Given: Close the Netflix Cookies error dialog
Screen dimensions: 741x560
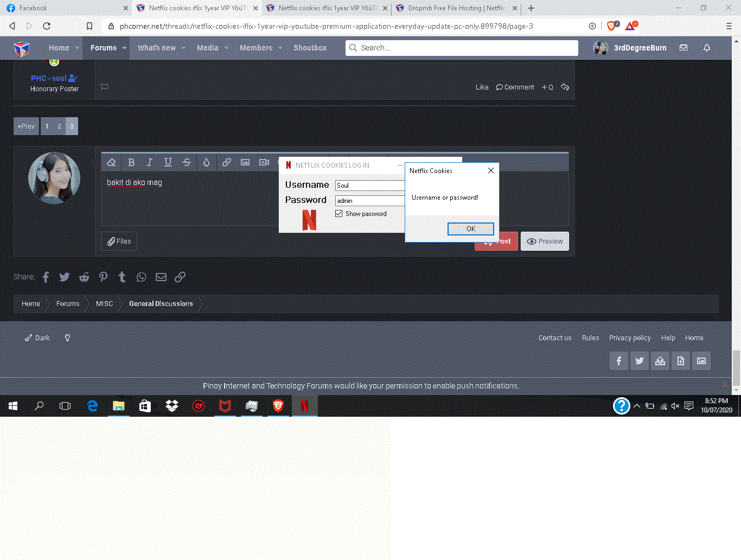Looking at the screenshot, I should (x=490, y=170).
